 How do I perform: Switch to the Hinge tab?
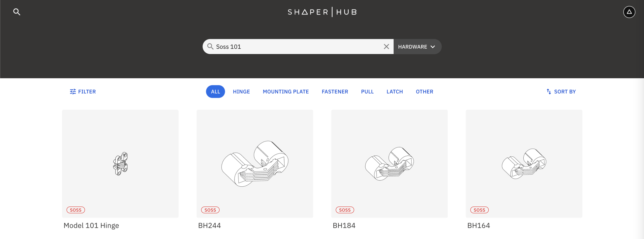point(241,92)
